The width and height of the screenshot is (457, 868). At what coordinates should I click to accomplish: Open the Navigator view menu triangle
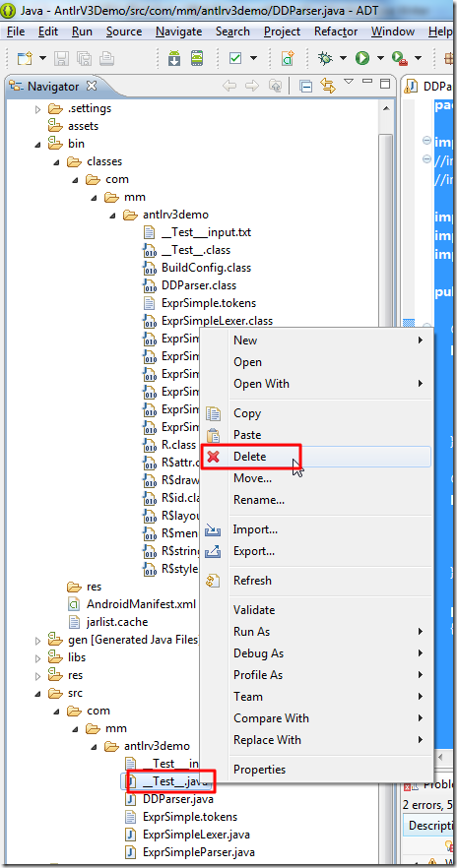[x=349, y=82]
